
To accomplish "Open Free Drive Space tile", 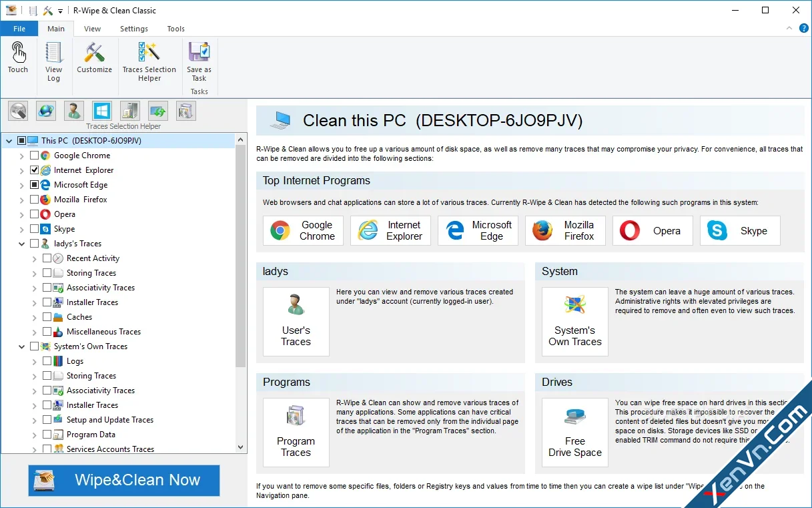I will [575, 433].
